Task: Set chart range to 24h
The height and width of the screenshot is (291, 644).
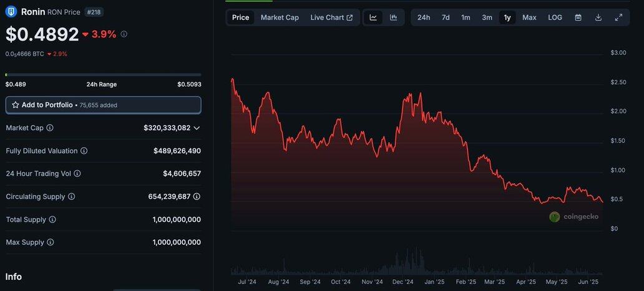Action: (x=424, y=17)
